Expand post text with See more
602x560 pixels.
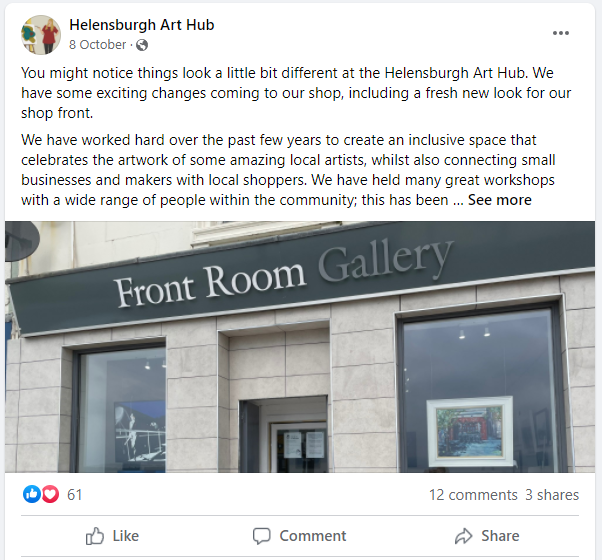[x=499, y=200]
